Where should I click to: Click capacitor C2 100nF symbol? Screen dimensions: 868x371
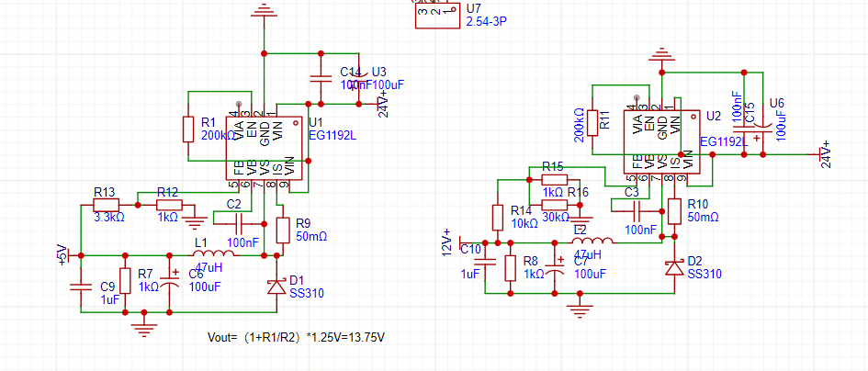click(238, 220)
